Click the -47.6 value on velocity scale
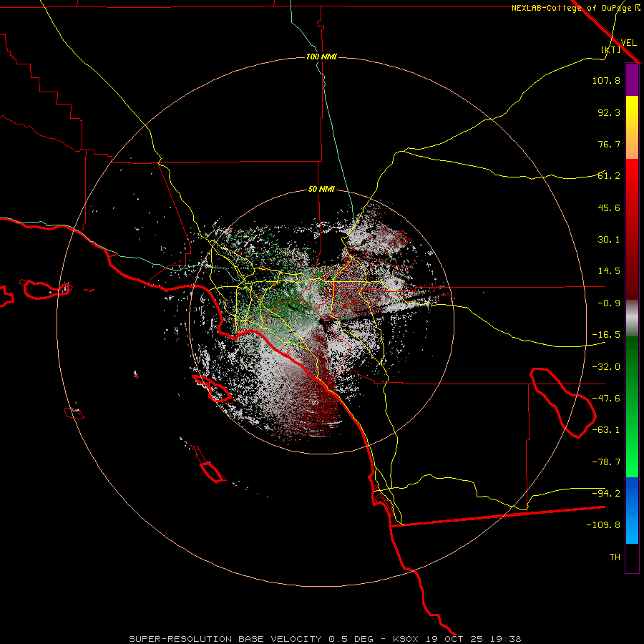The image size is (644, 644). point(606,399)
